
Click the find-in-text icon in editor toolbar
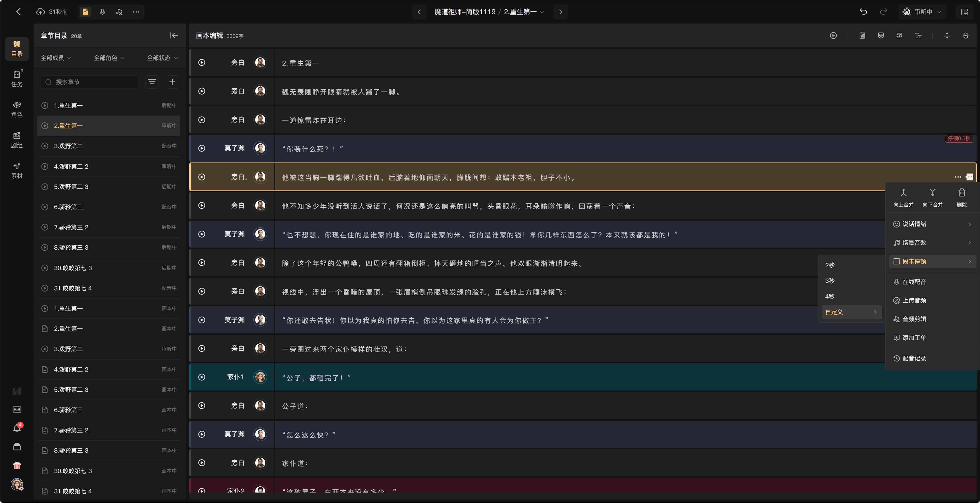(x=899, y=36)
